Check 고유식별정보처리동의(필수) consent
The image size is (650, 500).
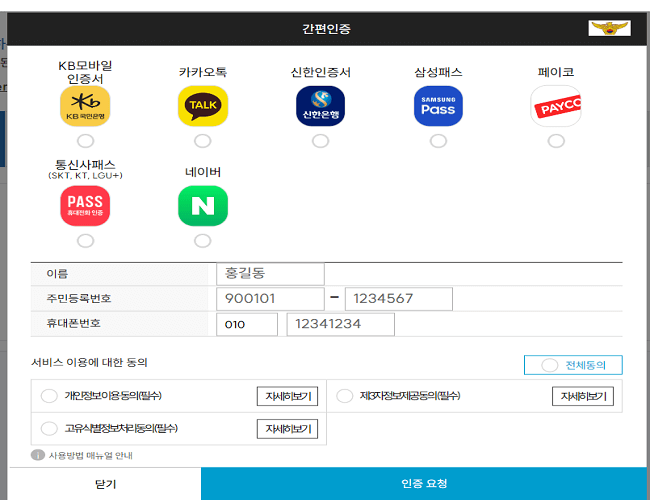click(49, 428)
